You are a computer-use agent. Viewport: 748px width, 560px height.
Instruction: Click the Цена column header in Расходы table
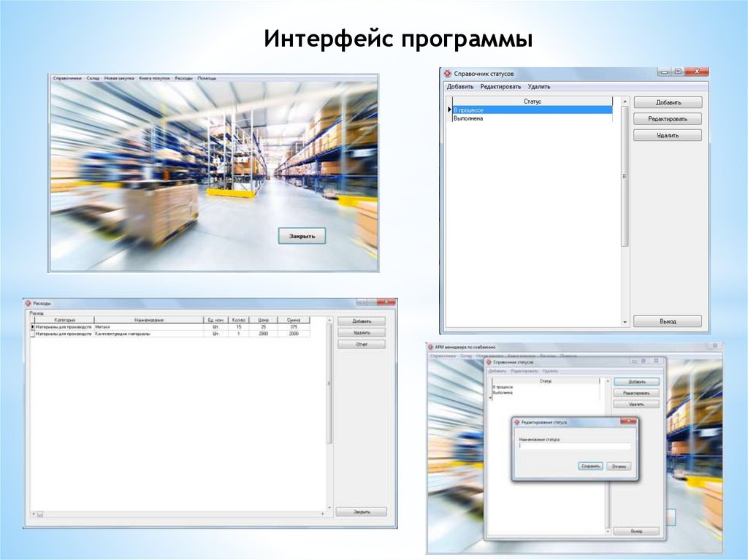(x=263, y=320)
